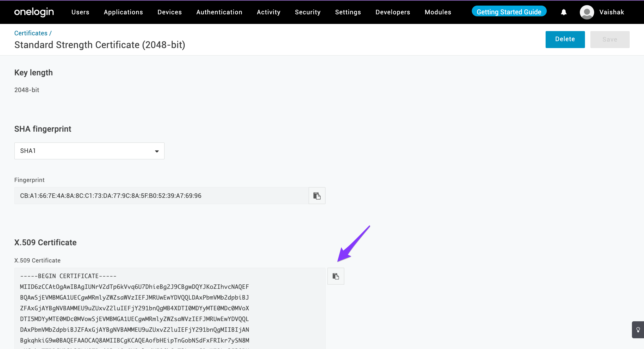644x349 pixels.
Task: Open the lightbulb help widget
Action: (638, 330)
